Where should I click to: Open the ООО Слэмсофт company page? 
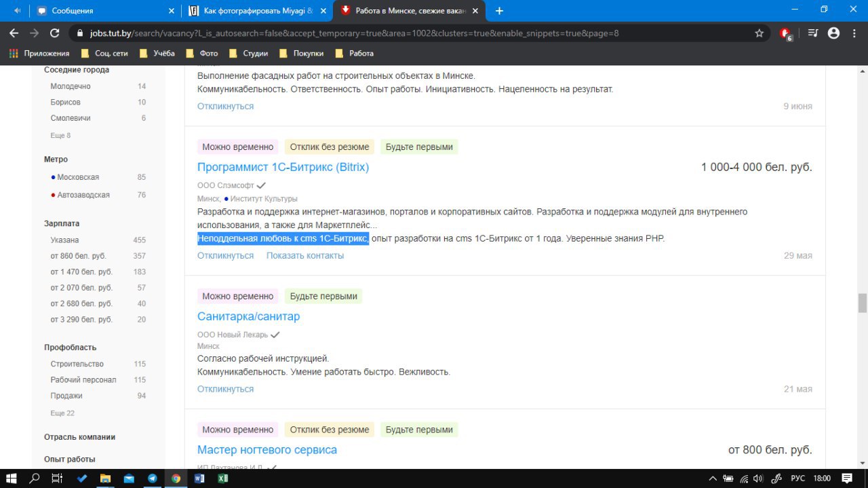(226, 185)
